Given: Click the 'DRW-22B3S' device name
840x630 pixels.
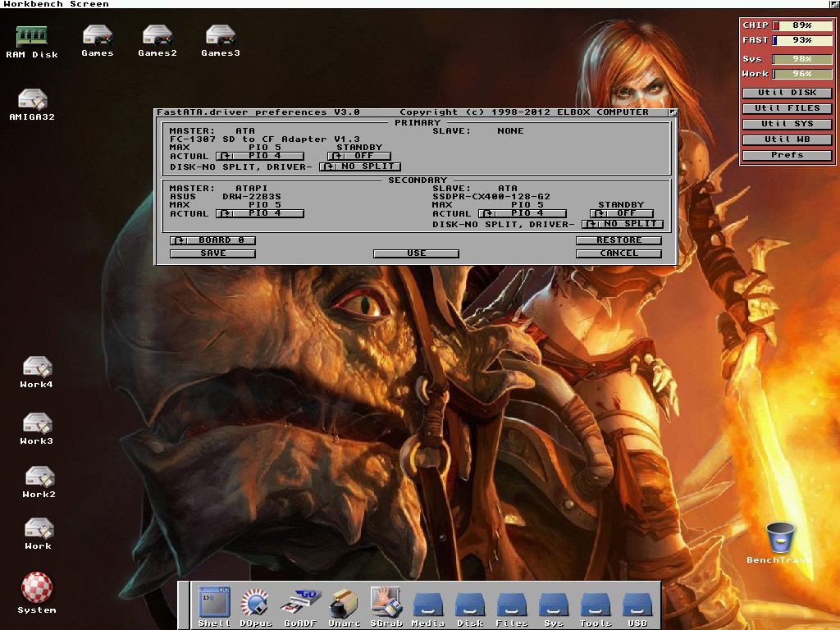Looking at the screenshot, I should 252,197.
